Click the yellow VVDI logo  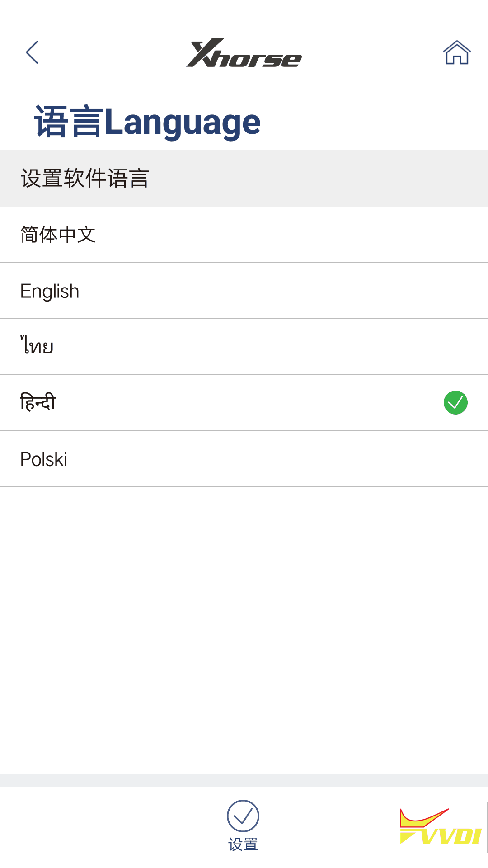pyautogui.click(x=440, y=827)
